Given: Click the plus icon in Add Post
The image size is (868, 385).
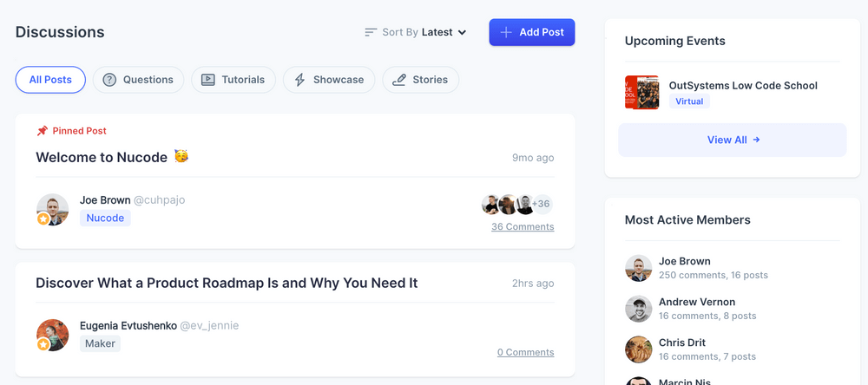Looking at the screenshot, I should click(x=506, y=33).
